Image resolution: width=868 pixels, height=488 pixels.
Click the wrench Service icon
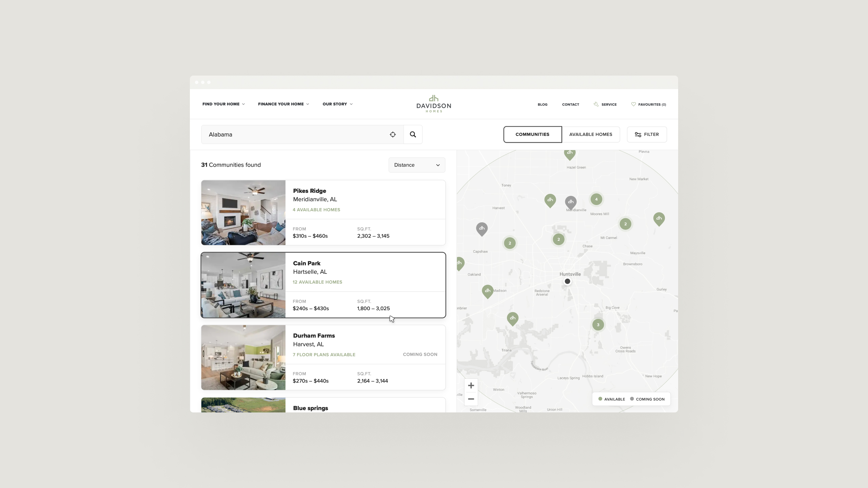[596, 104]
